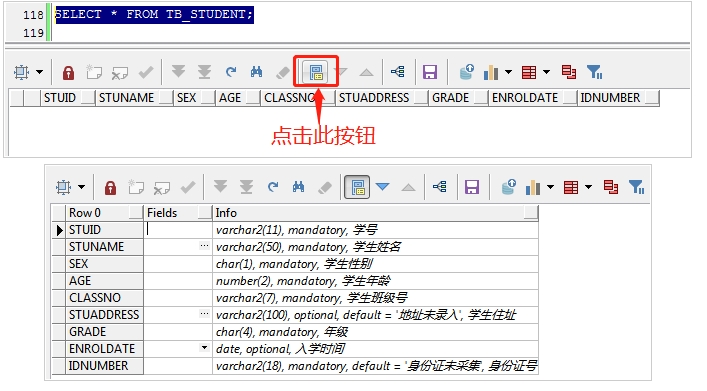Click binoculars find icon in upper toolbar
The width and height of the screenshot is (707, 391).
click(257, 72)
